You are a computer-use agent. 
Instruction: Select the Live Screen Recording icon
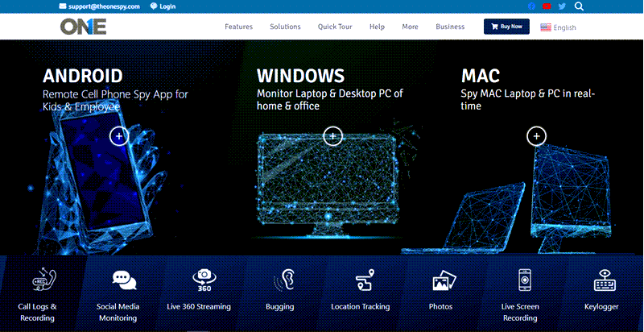click(524, 280)
